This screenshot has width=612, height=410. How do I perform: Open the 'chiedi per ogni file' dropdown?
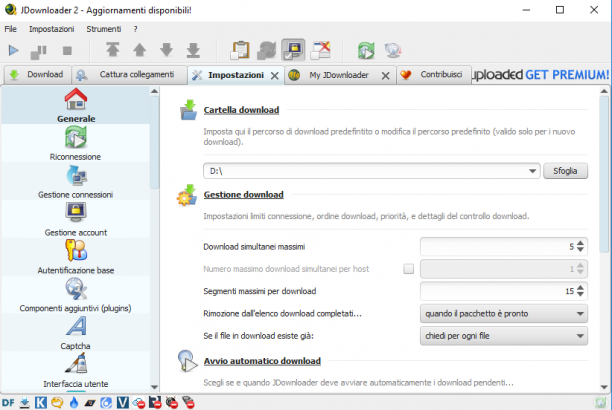click(503, 336)
